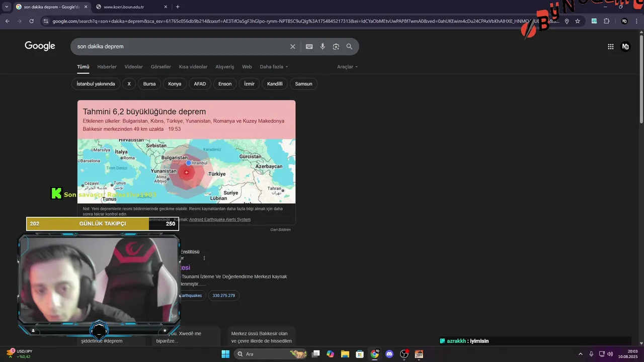The height and width of the screenshot is (362, 644).
Task: Select the Bursa filter chip
Action: pos(149,84)
